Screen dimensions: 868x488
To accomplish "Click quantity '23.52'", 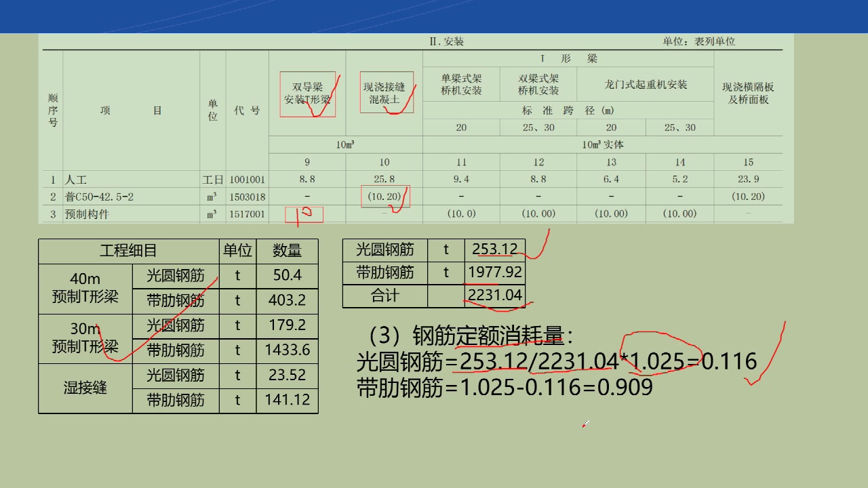I will (287, 375).
